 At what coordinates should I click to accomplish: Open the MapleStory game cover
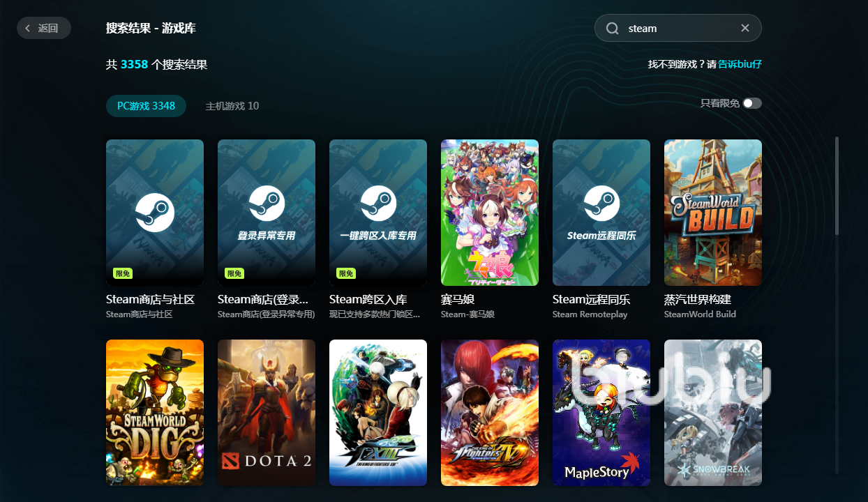[x=601, y=413]
